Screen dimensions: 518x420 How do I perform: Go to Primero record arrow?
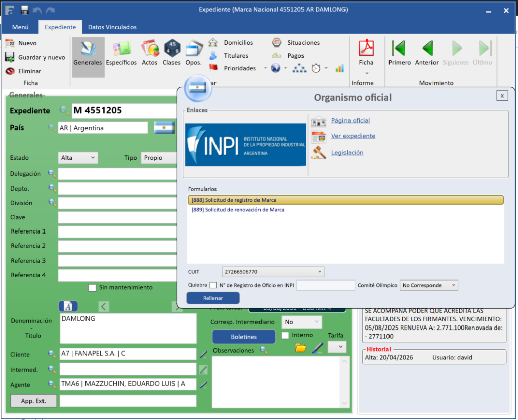(399, 49)
